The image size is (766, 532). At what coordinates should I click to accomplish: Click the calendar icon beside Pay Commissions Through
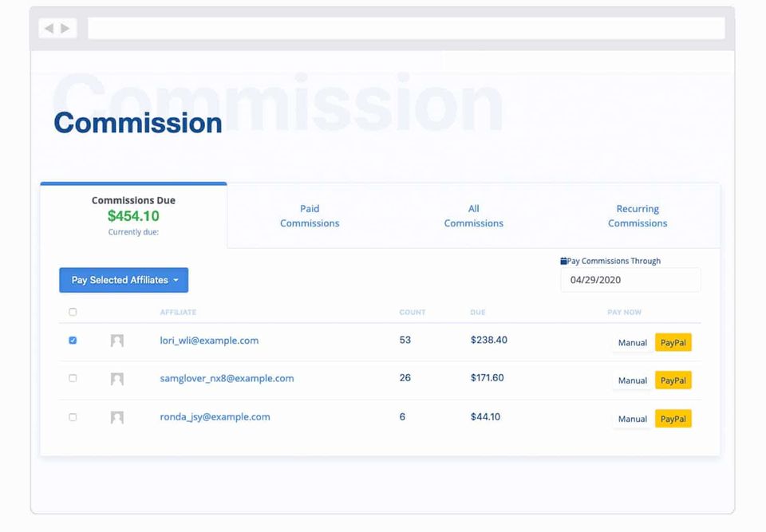[563, 261]
